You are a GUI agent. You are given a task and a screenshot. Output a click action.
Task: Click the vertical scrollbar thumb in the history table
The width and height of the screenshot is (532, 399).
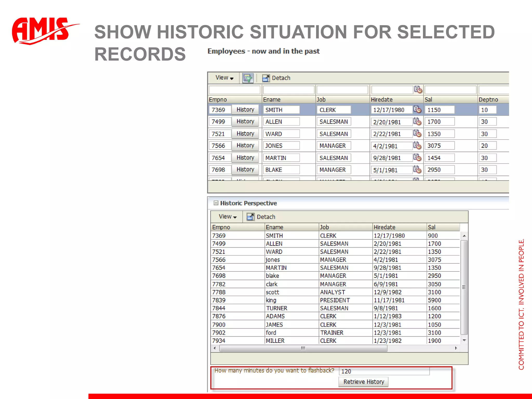tap(464, 287)
